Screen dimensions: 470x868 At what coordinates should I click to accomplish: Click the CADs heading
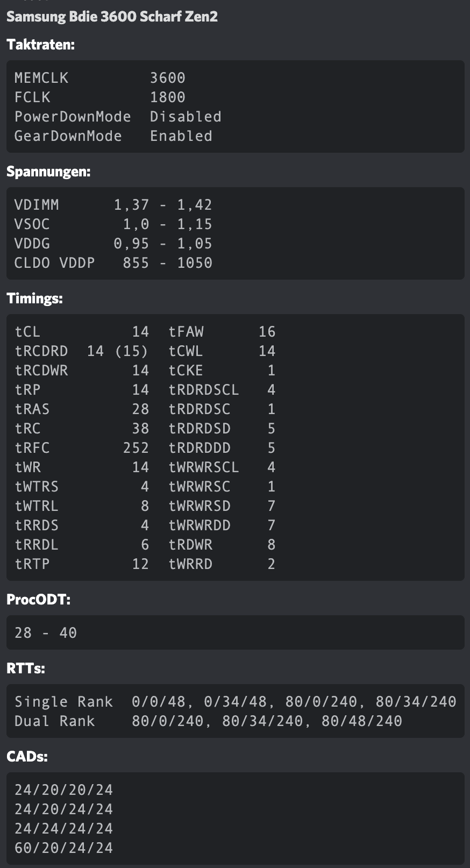(x=27, y=757)
